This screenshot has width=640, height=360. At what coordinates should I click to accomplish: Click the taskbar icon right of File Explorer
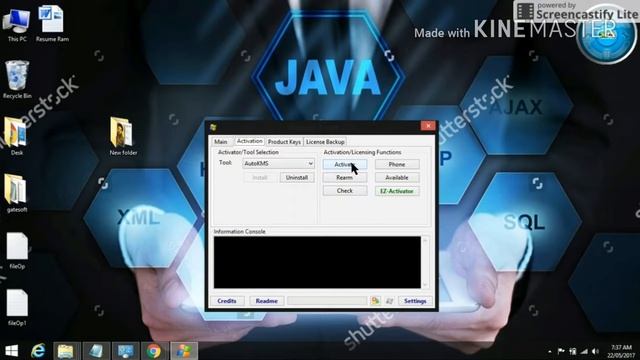(96, 351)
